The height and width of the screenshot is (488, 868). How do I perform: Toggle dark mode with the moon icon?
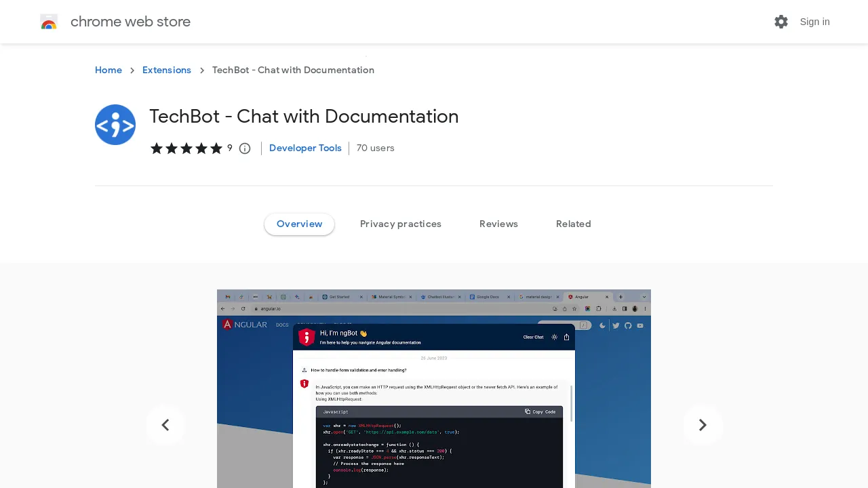[x=602, y=325]
